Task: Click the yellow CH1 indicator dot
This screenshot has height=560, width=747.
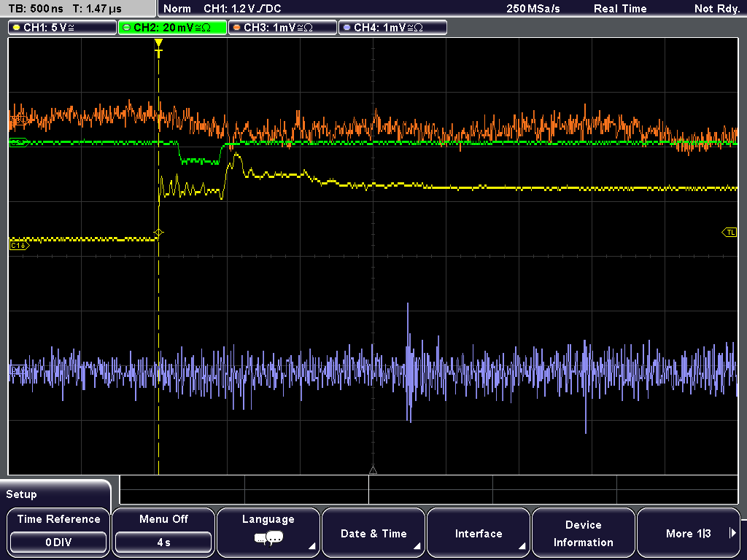Action: tap(17, 28)
